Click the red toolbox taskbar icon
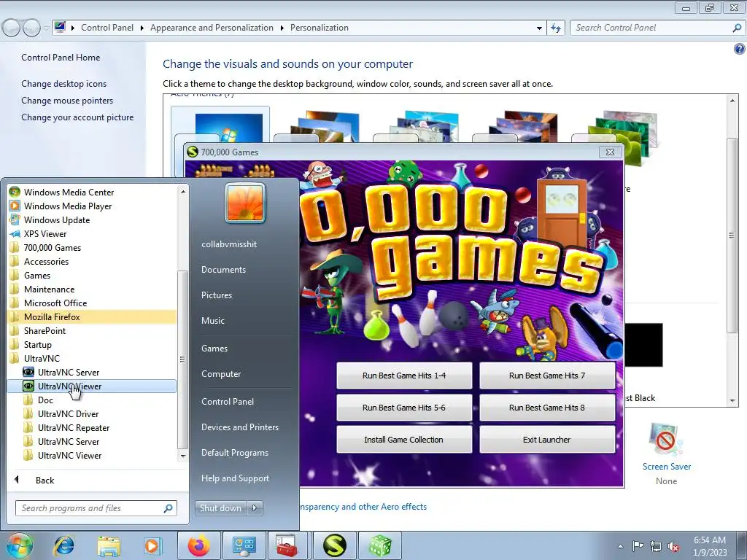This screenshot has width=747, height=560. coord(289,545)
